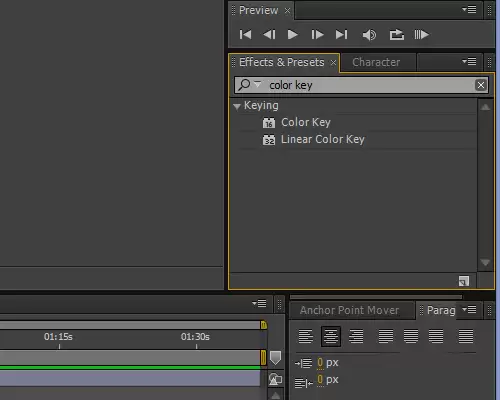This screenshot has height=400, width=500.
Task: Switch to the Character tab
Action: click(376, 62)
